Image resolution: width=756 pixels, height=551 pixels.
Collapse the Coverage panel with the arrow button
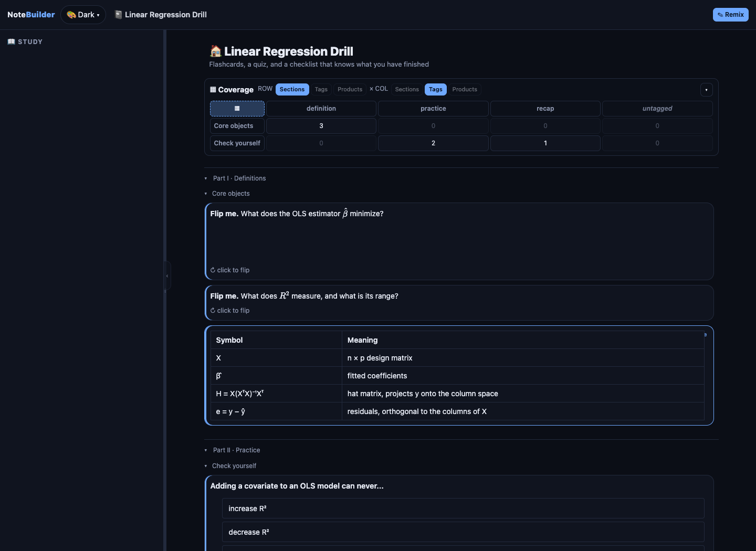click(x=706, y=90)
